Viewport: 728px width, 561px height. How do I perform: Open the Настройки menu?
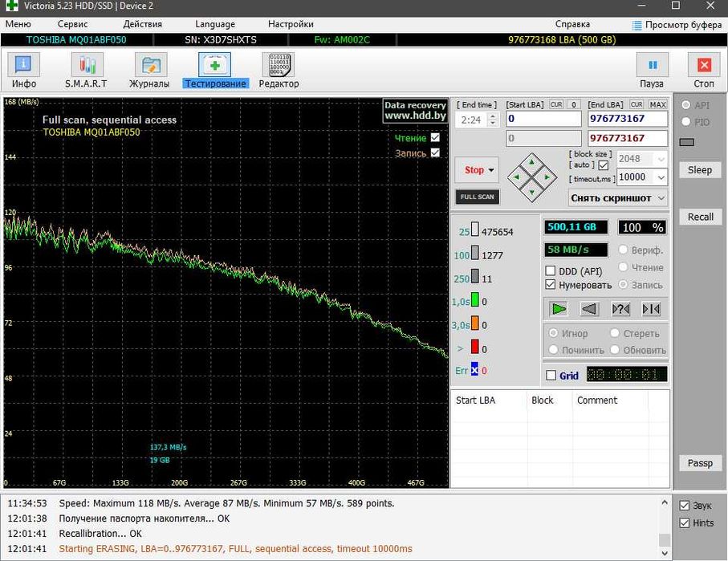(291, 24)
